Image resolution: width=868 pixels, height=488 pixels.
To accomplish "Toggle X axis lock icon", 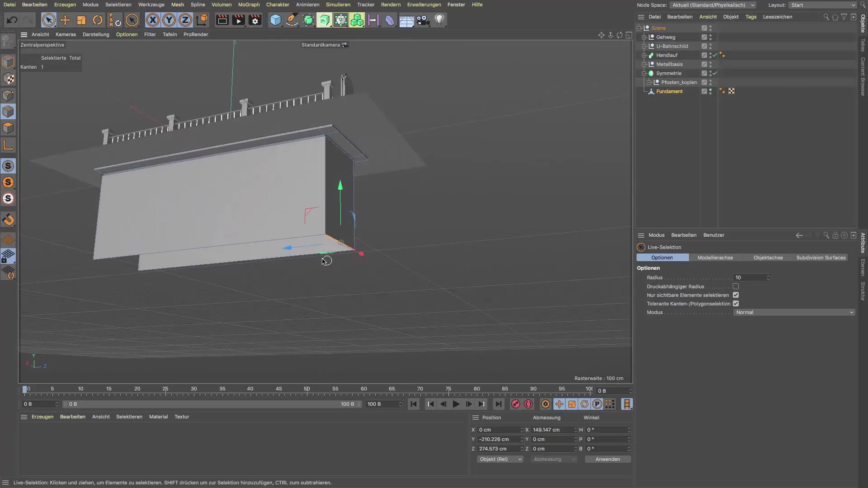I will (153, 20).
